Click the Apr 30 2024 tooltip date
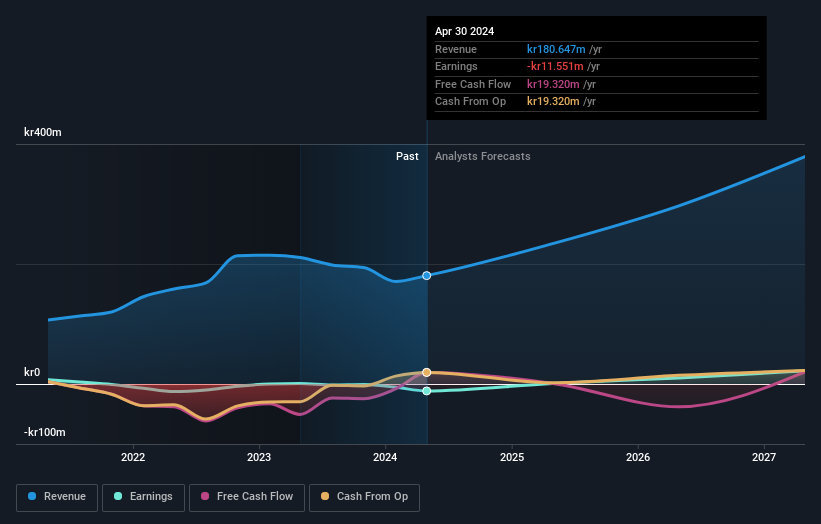 [x=464, y=31]
